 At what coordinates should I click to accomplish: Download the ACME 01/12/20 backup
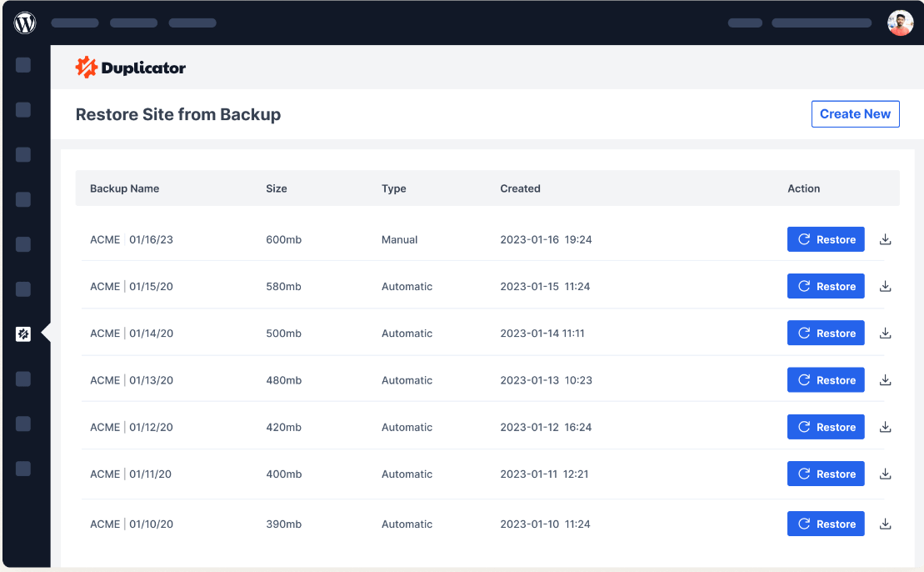click(885, 427)
